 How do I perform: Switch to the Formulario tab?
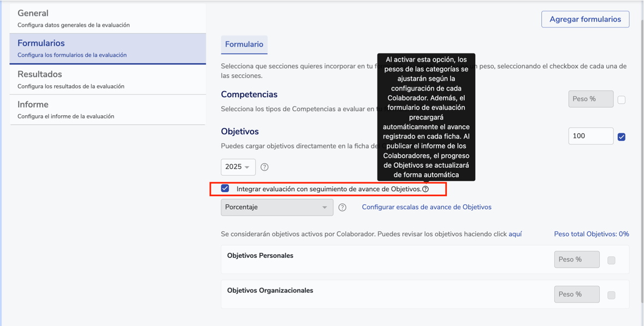pos(244,44)
